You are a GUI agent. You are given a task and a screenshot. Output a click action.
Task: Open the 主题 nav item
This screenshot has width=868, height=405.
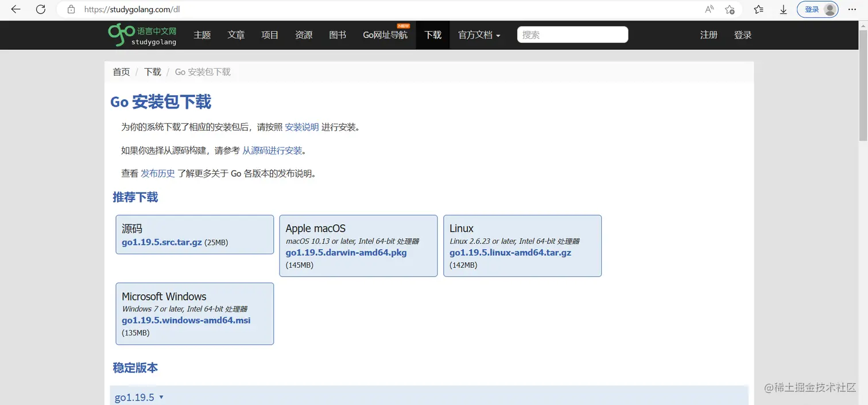pos(202,35)
